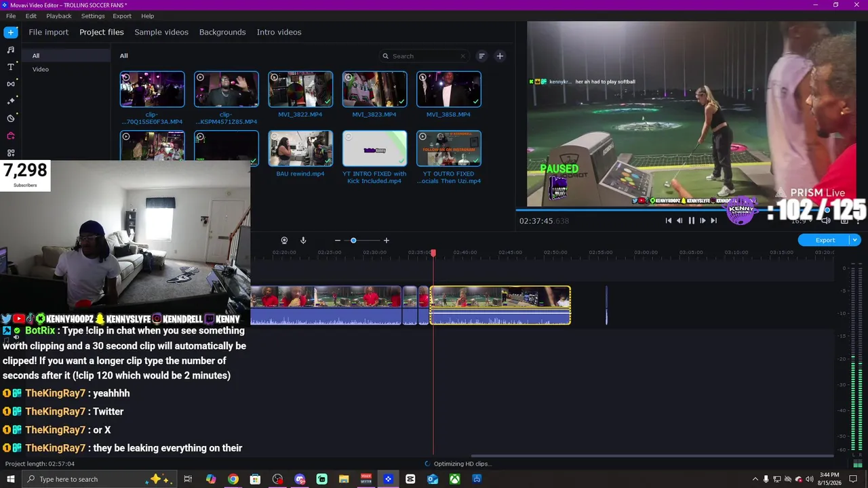The image size is (868, 488).
Task: Open CapCut from the taskbar
Action: [410, 479]
